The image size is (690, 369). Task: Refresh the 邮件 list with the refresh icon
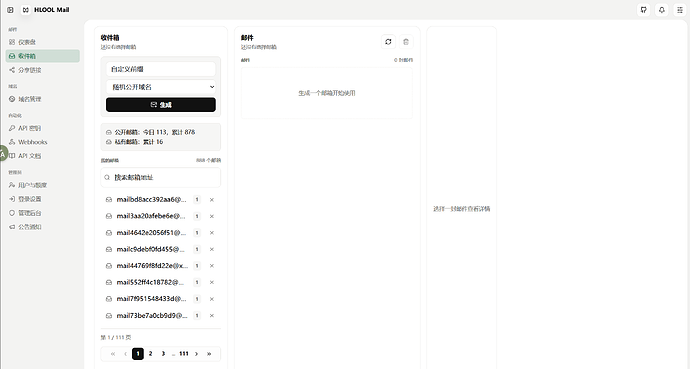pyautogui.click(x=388, y=42)
